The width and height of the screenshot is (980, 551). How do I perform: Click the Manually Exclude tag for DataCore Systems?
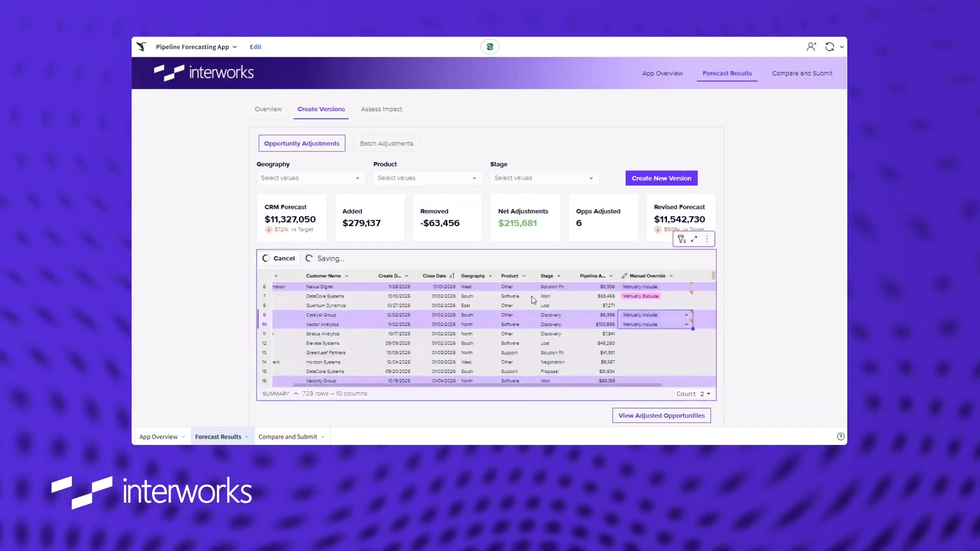[x=641, y=296]
